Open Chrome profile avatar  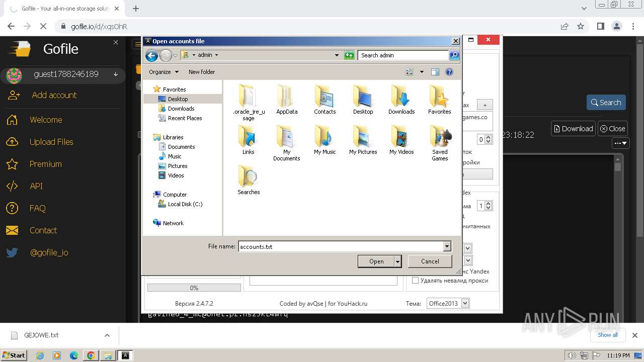click(616, 26)
